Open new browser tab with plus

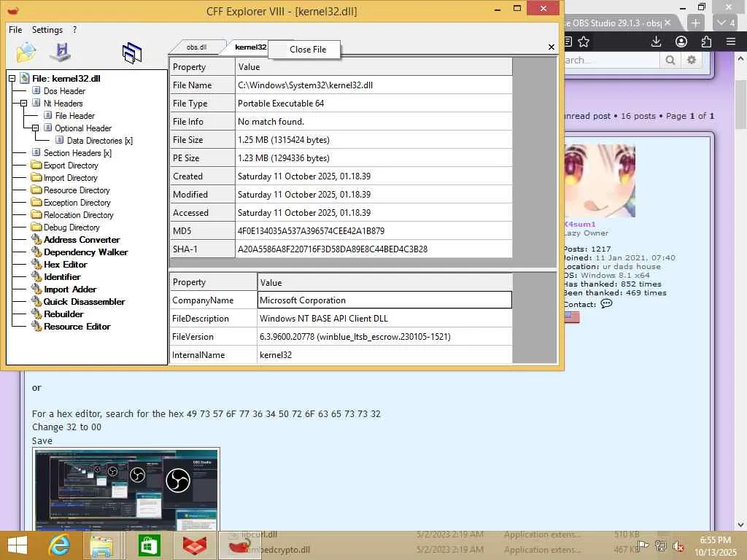coord(695,23)
